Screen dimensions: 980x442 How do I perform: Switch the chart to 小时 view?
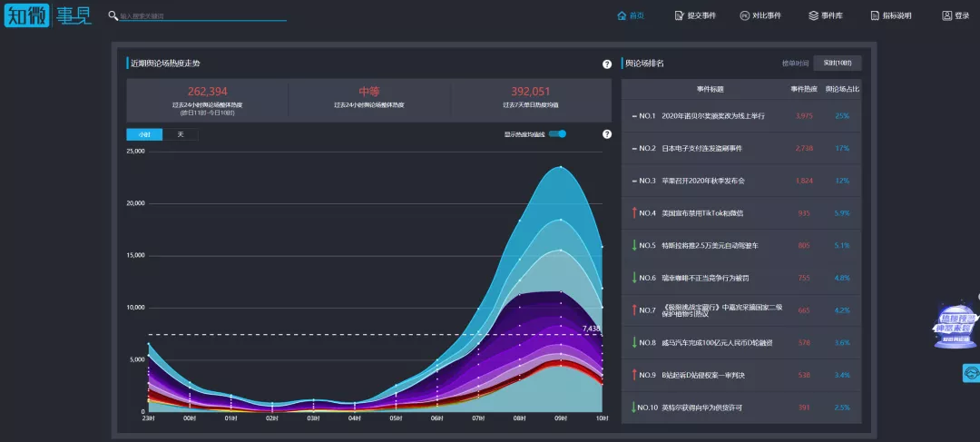click(x=144, y=134)
